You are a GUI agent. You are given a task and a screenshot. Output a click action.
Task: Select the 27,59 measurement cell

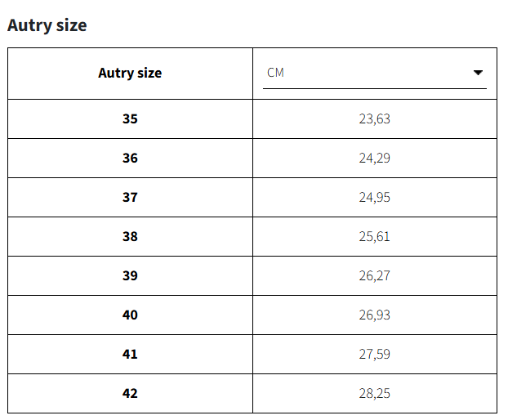pyautogui.click(x=374, y=354)
